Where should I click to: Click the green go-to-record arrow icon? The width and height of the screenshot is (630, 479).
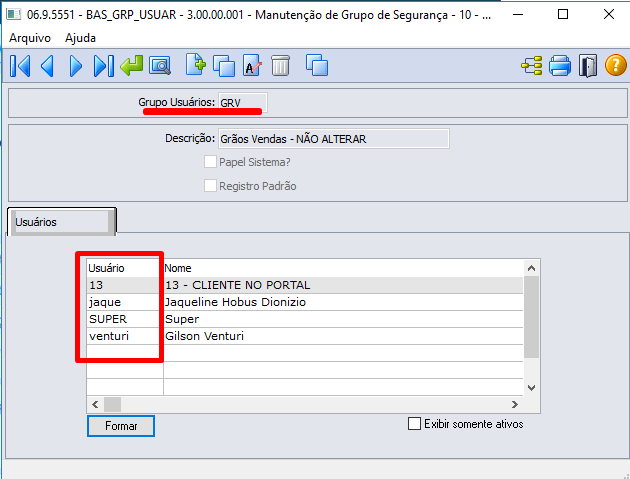[131, 66]
